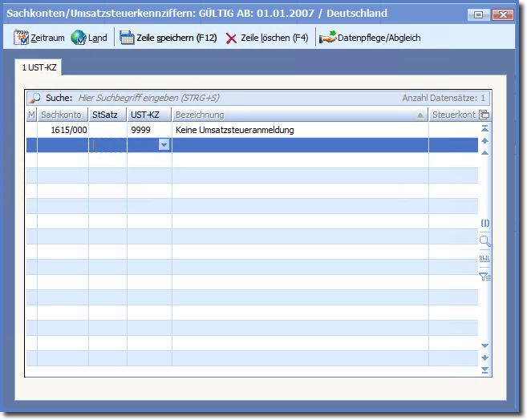527x420 pixels.
Task: Jump to last record with bottom arrow
Action: [x=484, y=370]
